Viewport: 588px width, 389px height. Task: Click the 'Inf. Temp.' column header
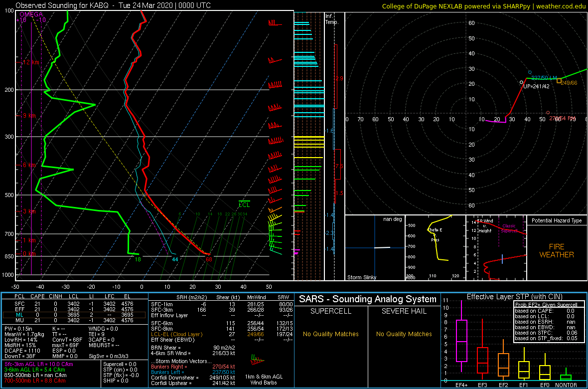coord(332,19)
